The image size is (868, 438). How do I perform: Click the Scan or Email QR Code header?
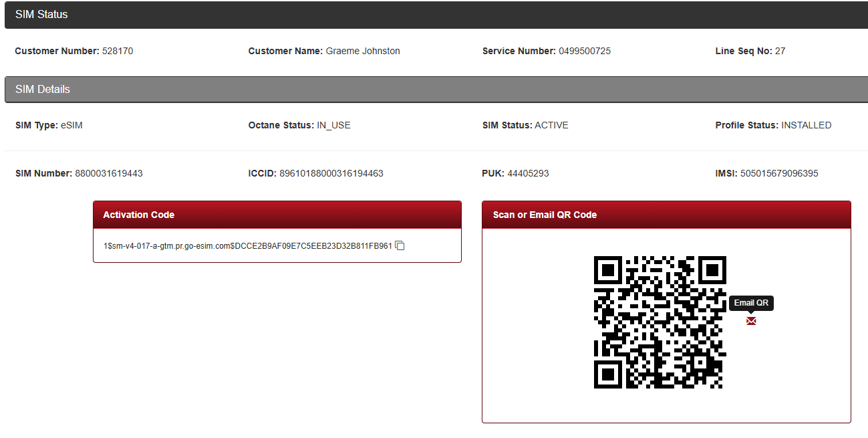tap(666, 215)
